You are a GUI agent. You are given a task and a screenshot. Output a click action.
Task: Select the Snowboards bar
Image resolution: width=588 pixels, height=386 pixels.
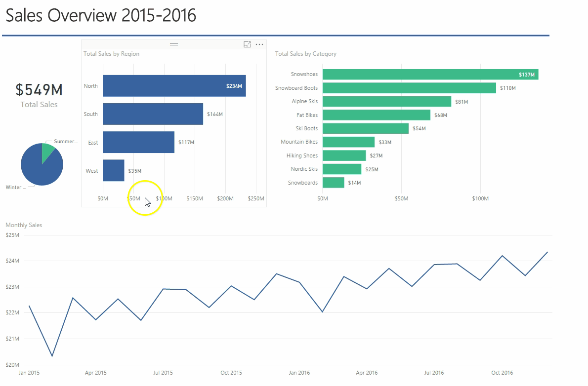[334, 183]
